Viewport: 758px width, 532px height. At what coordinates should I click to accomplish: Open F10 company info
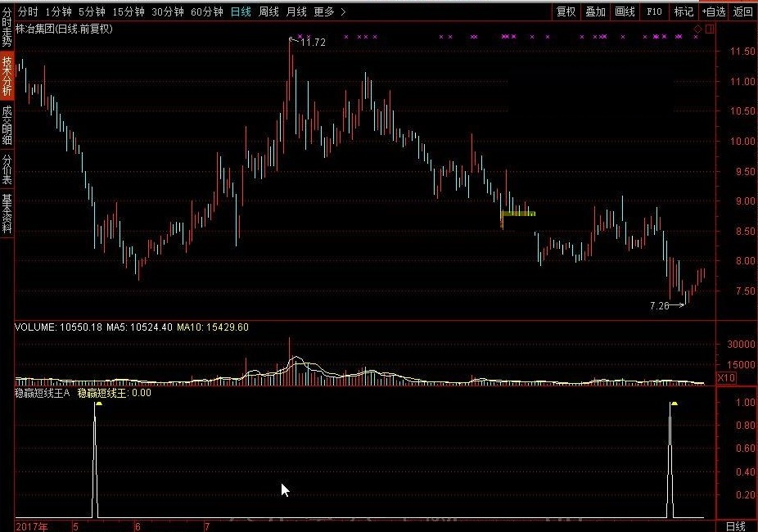click(x=654, y=11)
